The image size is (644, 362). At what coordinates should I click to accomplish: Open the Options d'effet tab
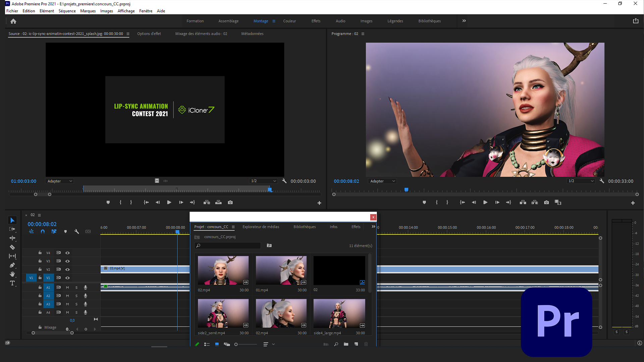pyautogui.click(x=149, y=34)
